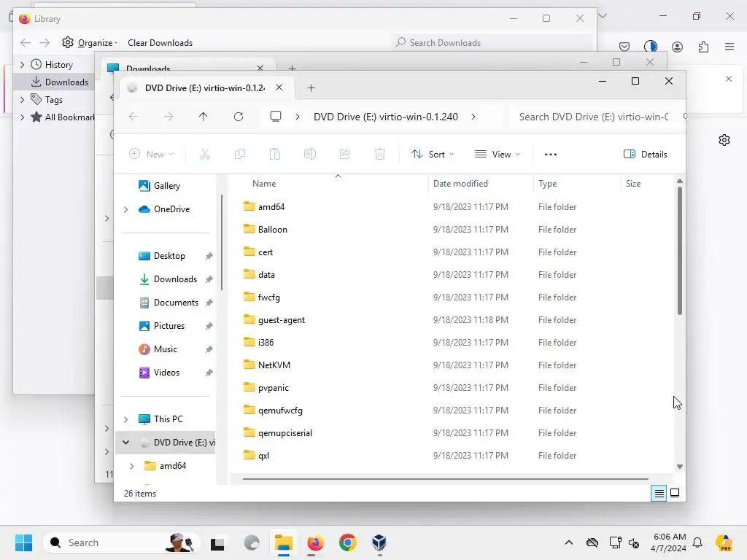Click the Cut scissors icon
Viewport: 747px width, 560px height.
coord(205,155)
